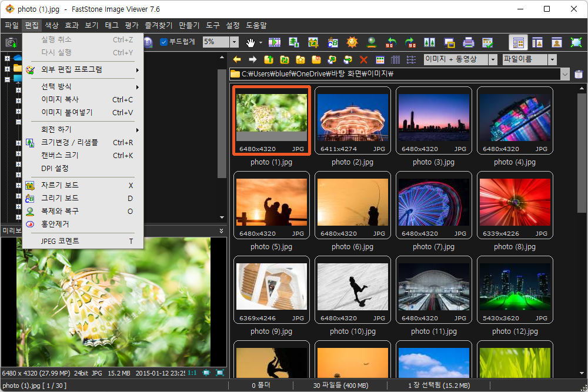Expand the yellow folder tree node
The width and height of the screenshot is (588, 392).
7,69
